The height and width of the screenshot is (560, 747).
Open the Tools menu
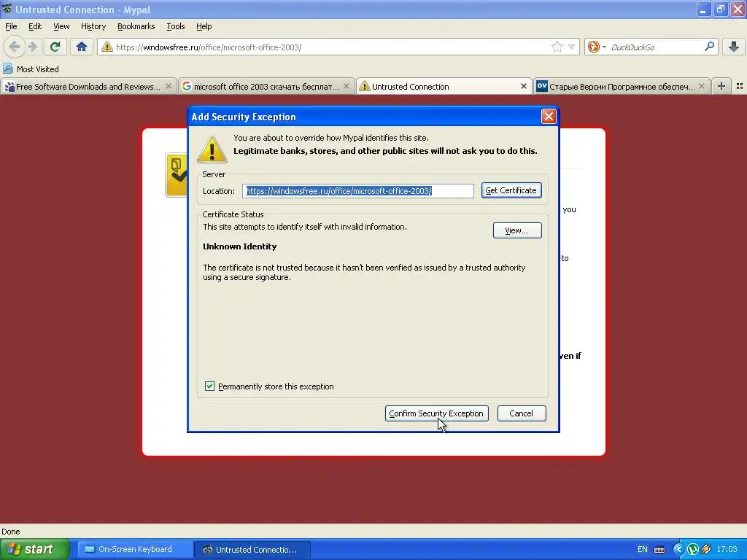click(x=176, y=26)
